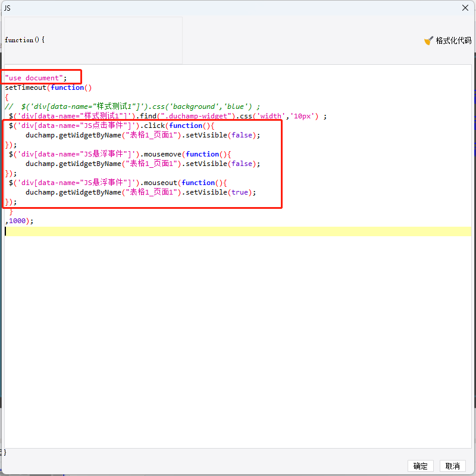
Task: Click the function() { header text
Action: pyautogui.click(x=24, y=40)
